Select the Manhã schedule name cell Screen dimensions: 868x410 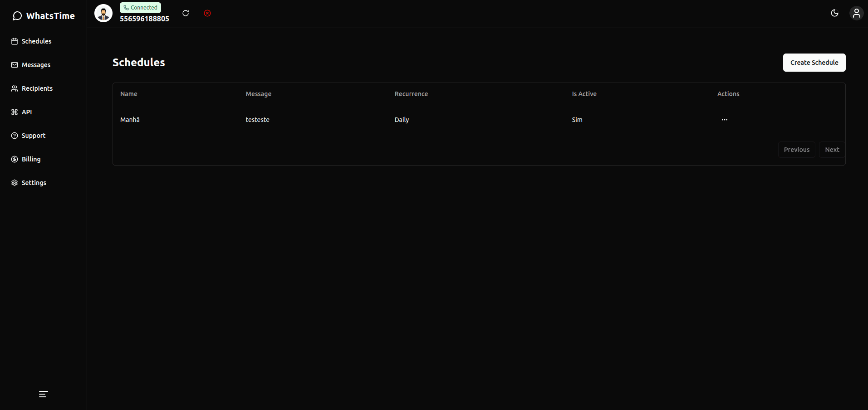point(130,120)
